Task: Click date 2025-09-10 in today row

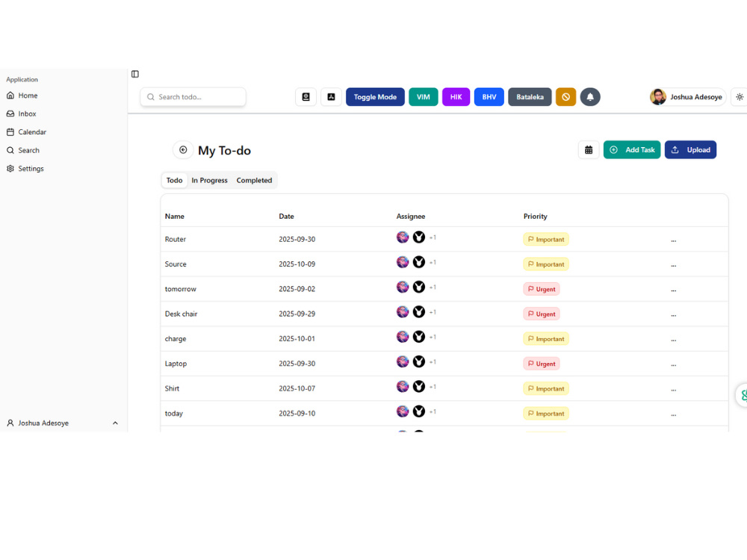Action: click(x=297, y=414)
